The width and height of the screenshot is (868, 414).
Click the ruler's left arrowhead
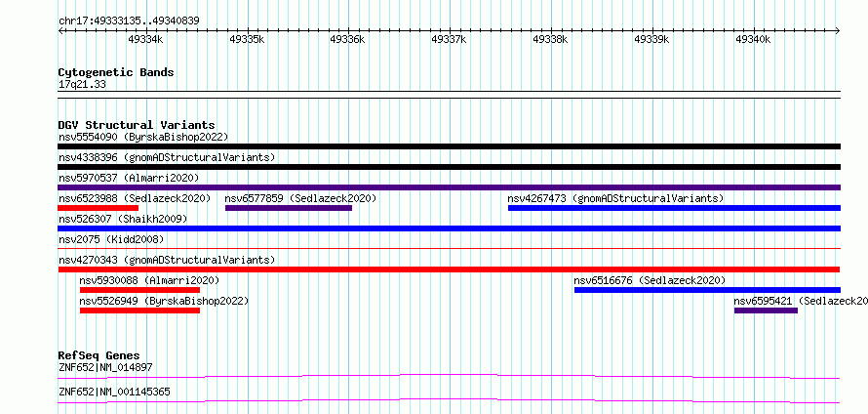[x=60, y=30]
